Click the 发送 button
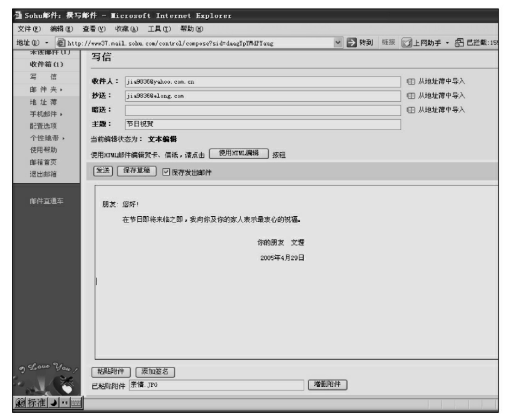This screenshot has width=510, height=420. tap(103, 171)
